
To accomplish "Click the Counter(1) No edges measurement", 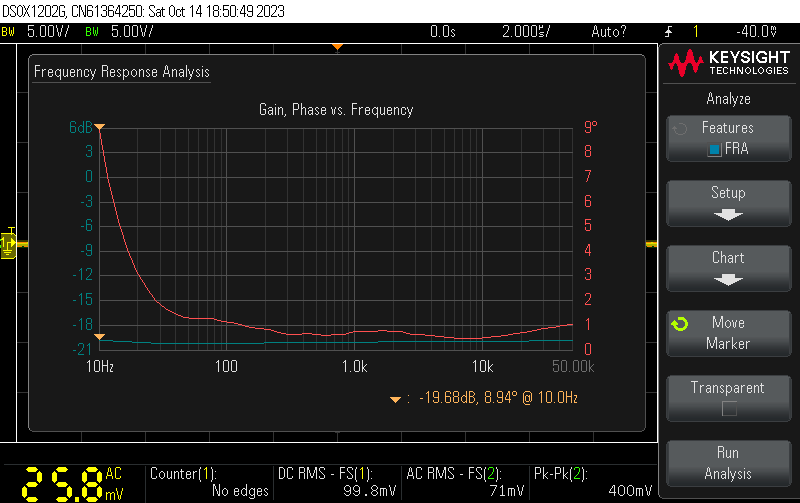I will [x=209, y=482].
